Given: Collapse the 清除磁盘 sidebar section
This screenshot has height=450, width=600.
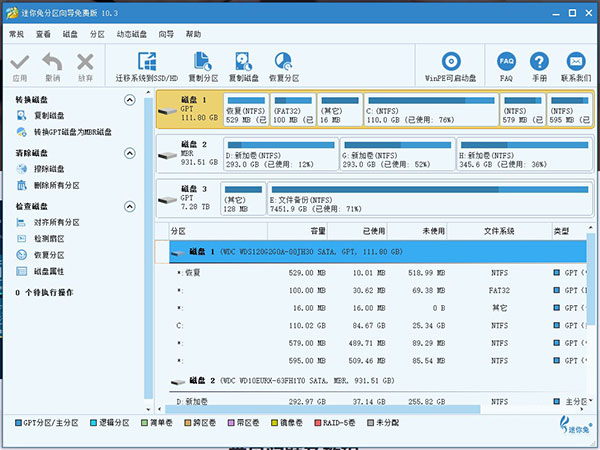Looking at the screenshot, I should tap(129, 153).
